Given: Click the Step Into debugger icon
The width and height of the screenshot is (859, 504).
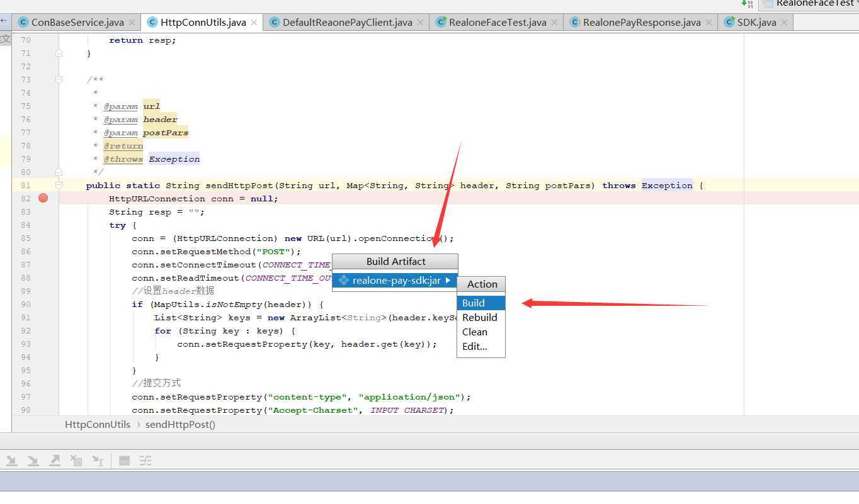Looking at the screenshot, I should 11,461.
